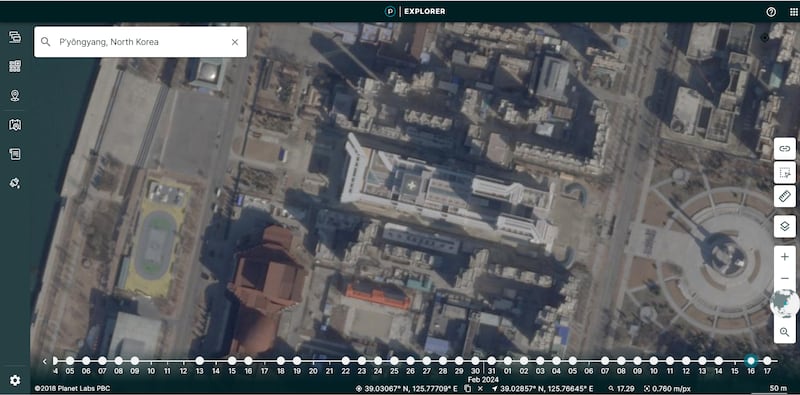This screenshot has height=395, width=800.
Task: Select the draw area selection tool
Action: [x=785, y=173]
